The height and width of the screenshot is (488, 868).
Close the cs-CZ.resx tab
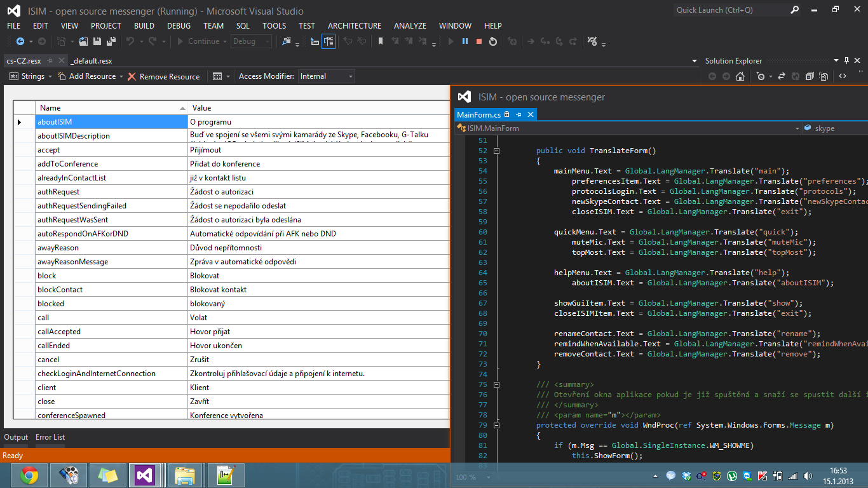coord(61,61)
